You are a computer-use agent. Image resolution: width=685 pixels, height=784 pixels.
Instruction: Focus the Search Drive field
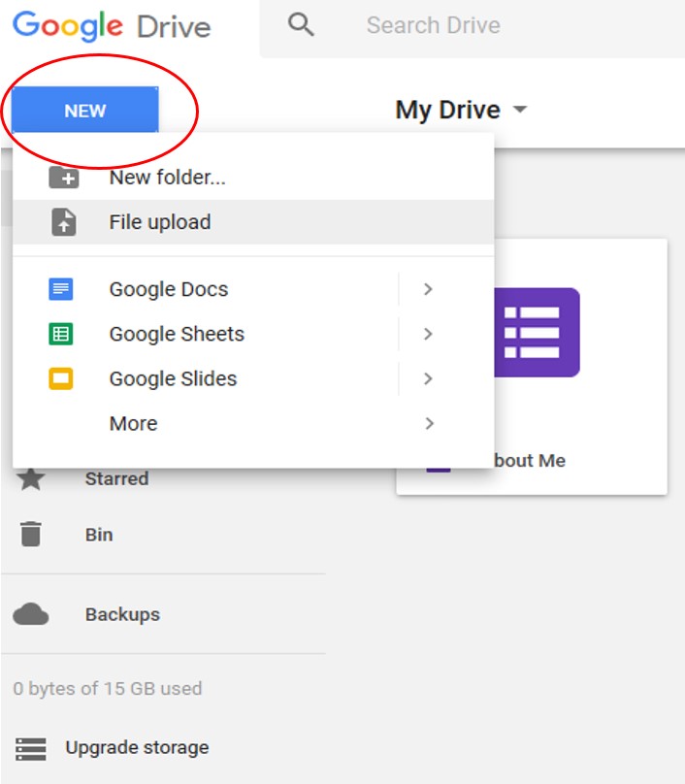pos(473,27)
